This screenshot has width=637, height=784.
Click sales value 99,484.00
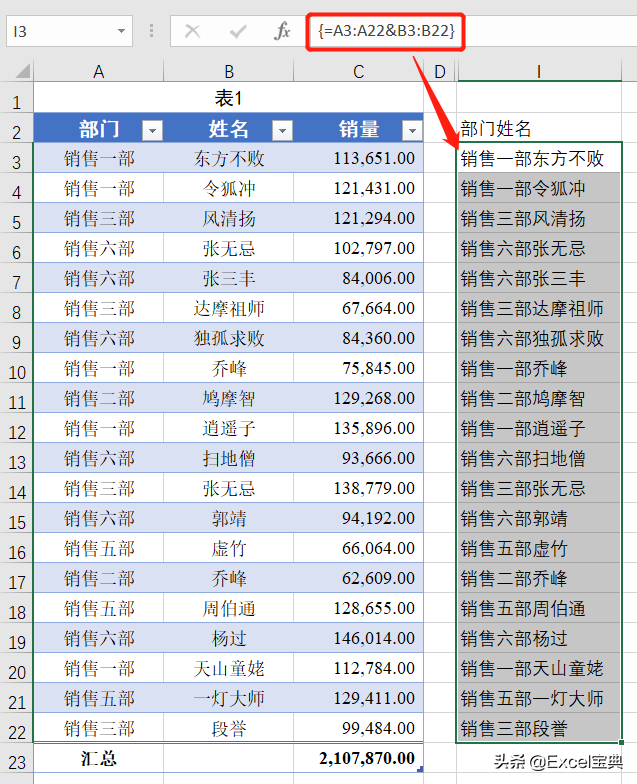pyautogui.click(x=358, y=728)
